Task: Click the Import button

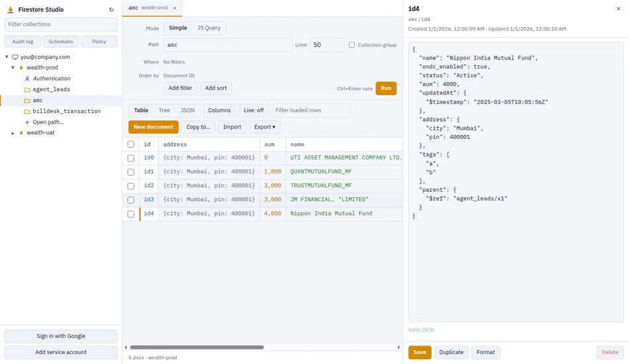Action: click(x=232, y=127)
